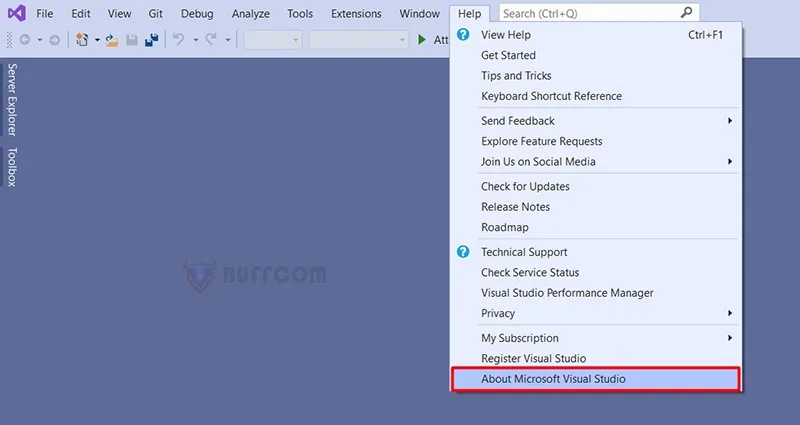This screenshot has width=800, height=425.
Task: Open the Solution Platforms combo box
Action: point(358,40)
